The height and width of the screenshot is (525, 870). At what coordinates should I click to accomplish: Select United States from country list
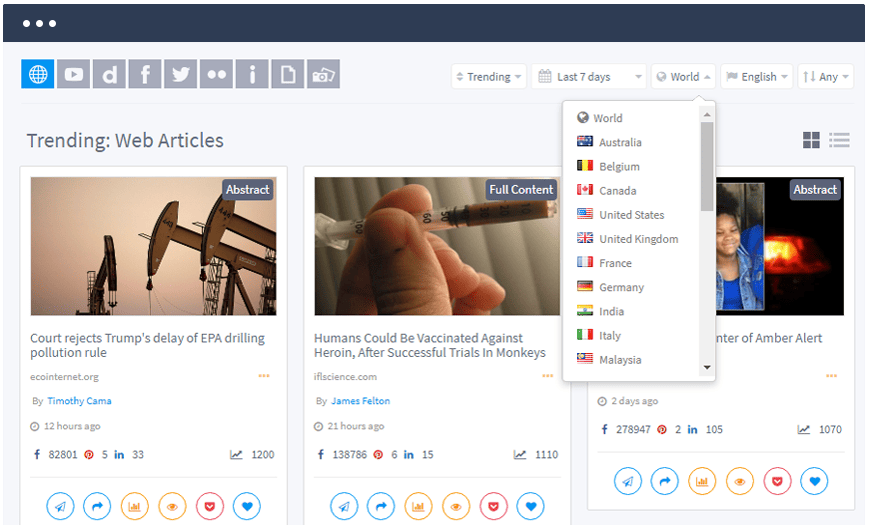[631, 215]
